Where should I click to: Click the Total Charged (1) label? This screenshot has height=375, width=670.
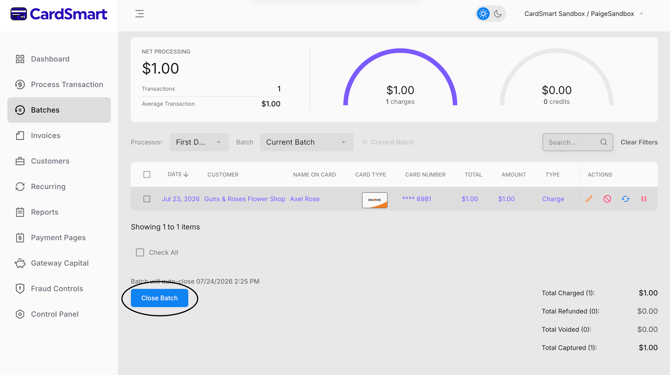tap(568, 293)
